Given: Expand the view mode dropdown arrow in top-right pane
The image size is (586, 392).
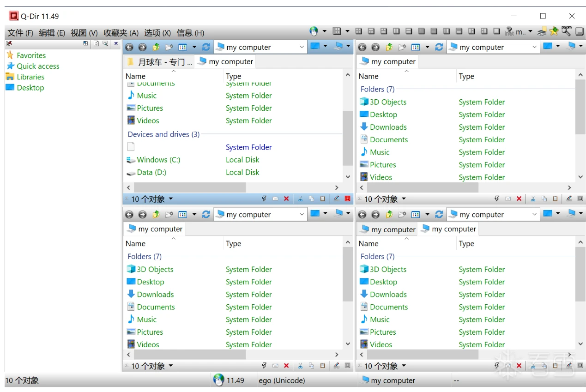Looking at the screenshot, I should pyautogui.click(x=427, y=47).
